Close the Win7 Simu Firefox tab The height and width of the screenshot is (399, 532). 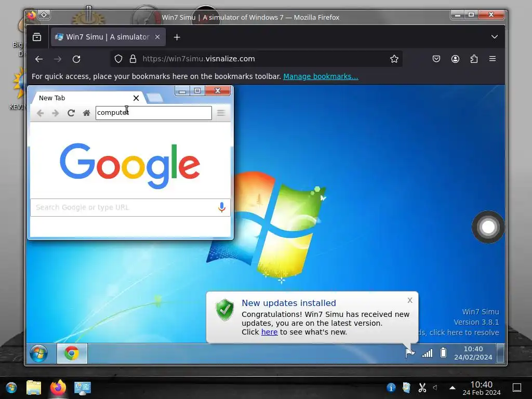point(157,37)
